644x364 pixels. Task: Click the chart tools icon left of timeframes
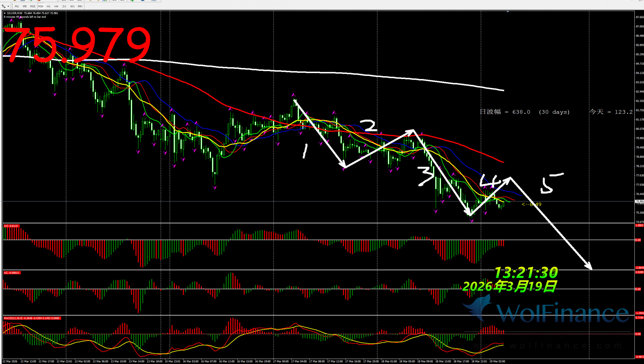tap(3, 6)
